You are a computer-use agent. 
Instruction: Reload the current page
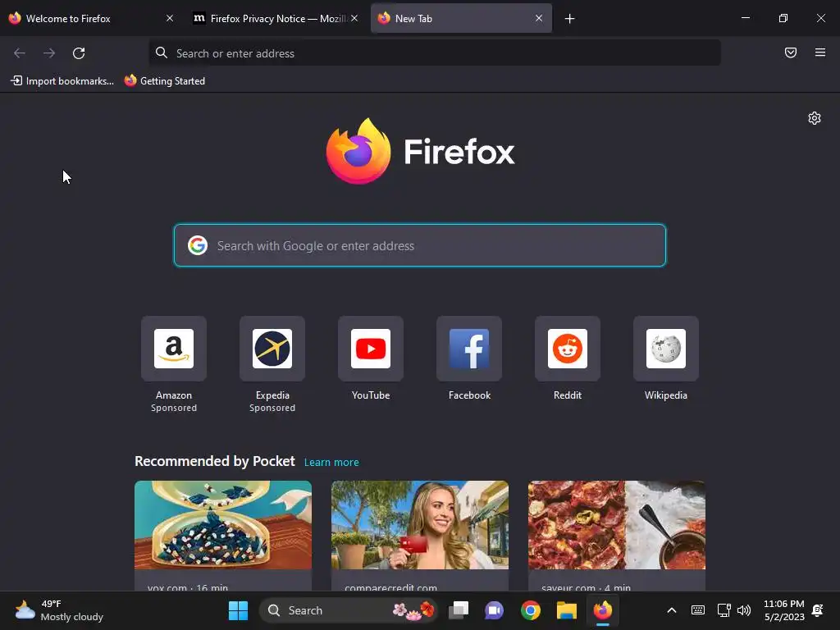[x=79, y=53]
